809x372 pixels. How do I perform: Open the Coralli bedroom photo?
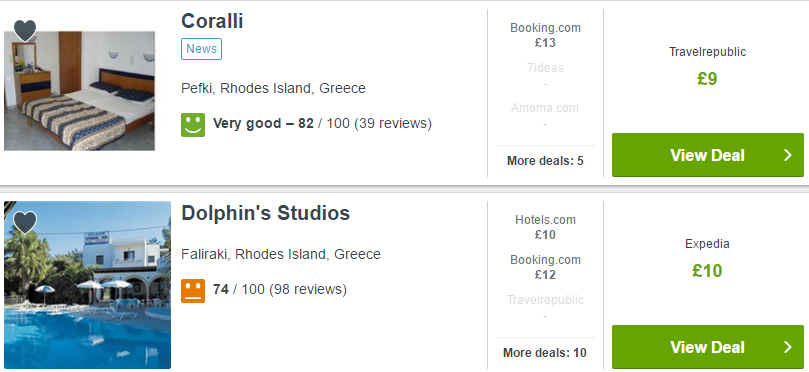point(79,91)
